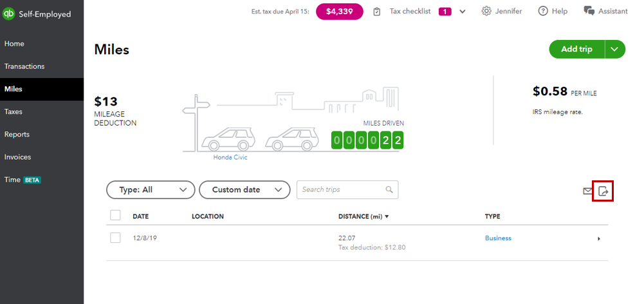Open the Jennifer account menu
The image size is (644, 304).
click(508, 11)
